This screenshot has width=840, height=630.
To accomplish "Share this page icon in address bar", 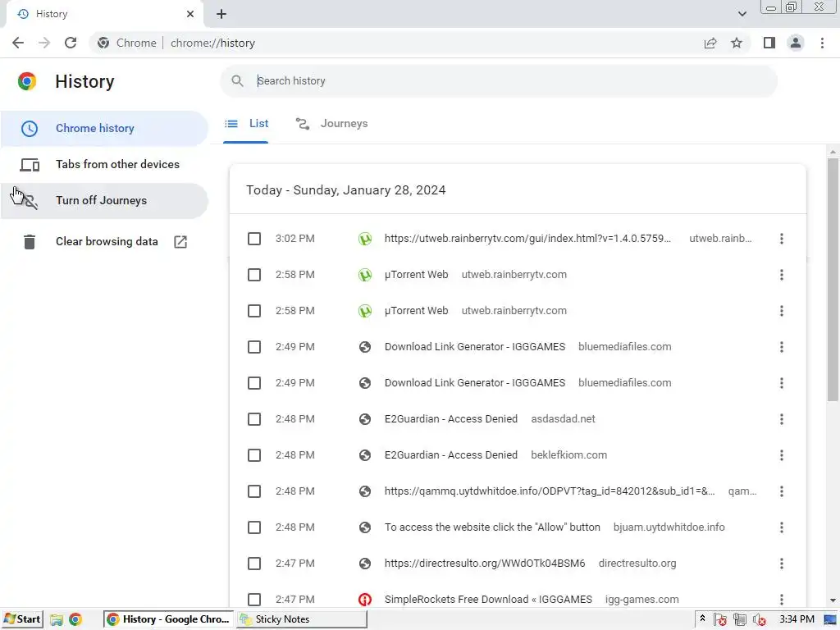I will 710,43.
